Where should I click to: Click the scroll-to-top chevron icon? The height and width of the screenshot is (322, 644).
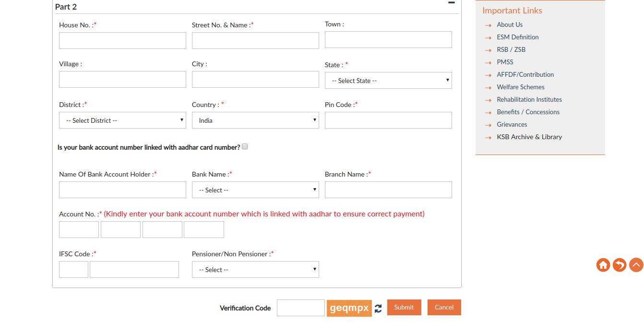tap(636, 264)
